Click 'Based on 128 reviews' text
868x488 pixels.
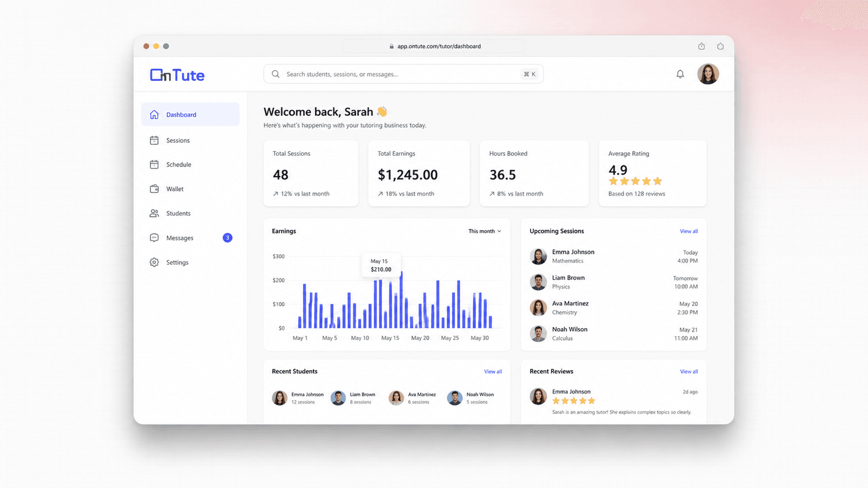pos(636,194)
